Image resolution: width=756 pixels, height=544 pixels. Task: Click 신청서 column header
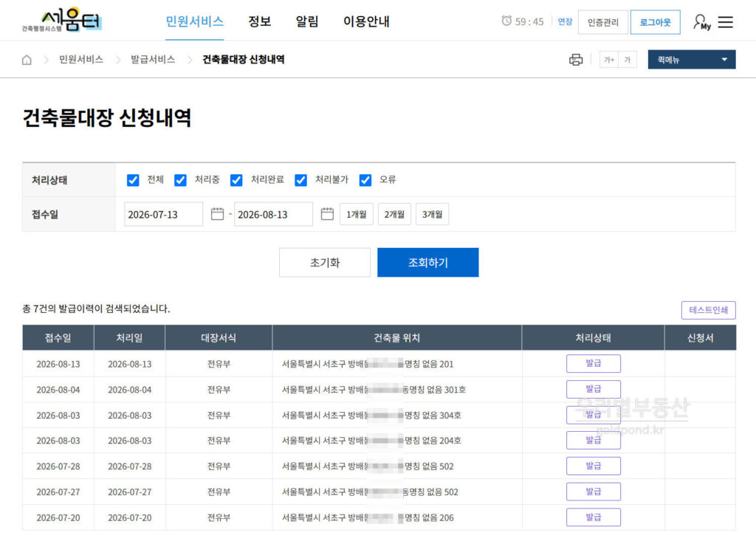(700, 338)
